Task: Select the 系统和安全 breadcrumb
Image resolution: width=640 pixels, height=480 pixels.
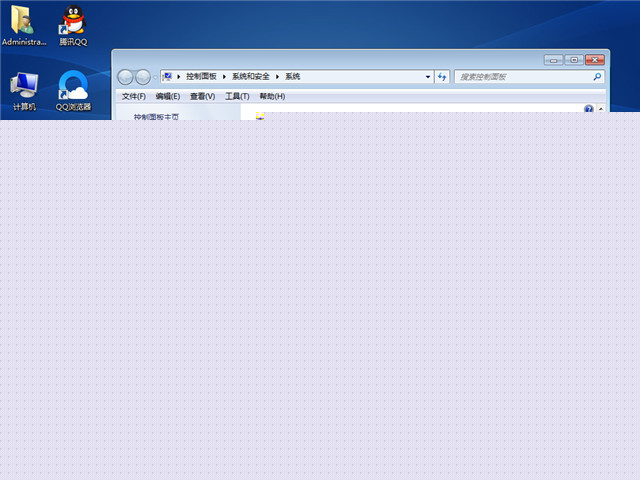Action: (251, 76)
